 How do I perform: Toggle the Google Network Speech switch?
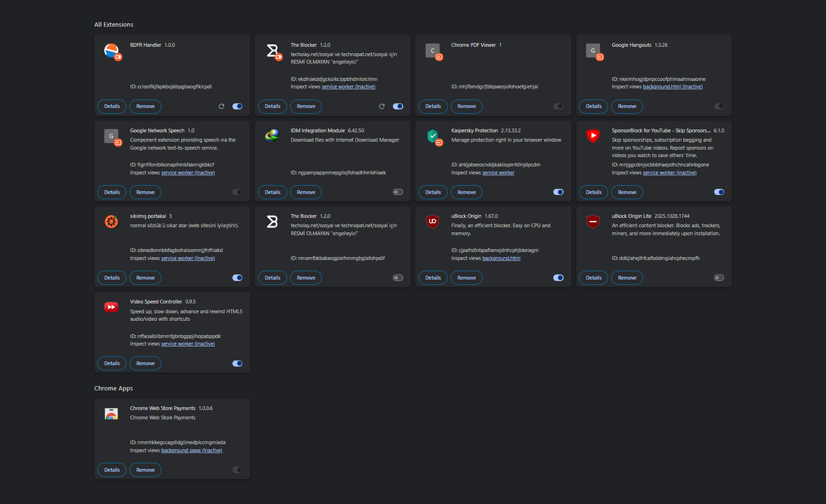point(238,192)
